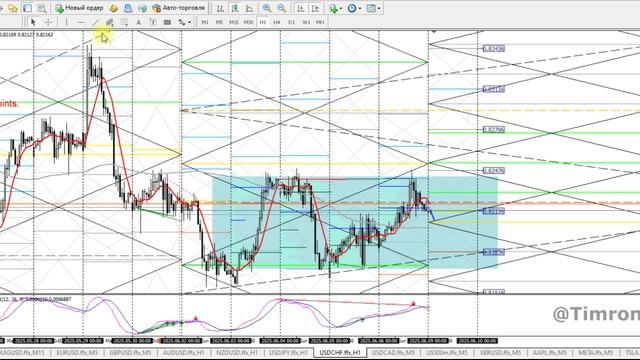Select the rectangle shape tool

click(167, 22)
